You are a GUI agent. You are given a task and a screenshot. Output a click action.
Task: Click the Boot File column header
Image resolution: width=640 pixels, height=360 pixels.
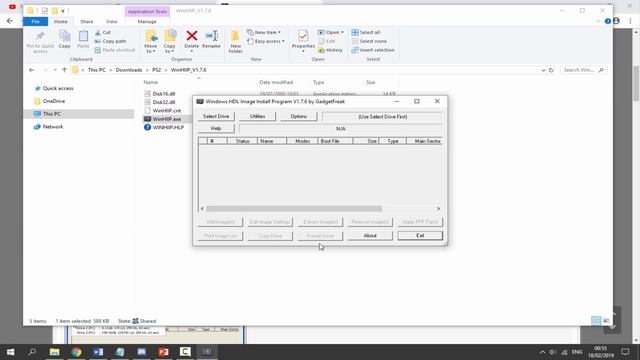[x=335, y=141]
